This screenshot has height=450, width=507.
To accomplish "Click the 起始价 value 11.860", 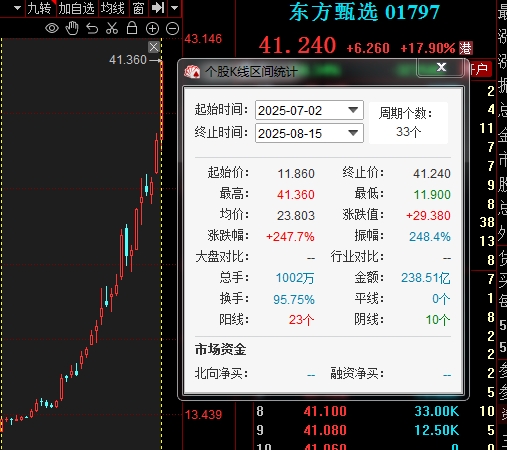I will pos(296,174).
